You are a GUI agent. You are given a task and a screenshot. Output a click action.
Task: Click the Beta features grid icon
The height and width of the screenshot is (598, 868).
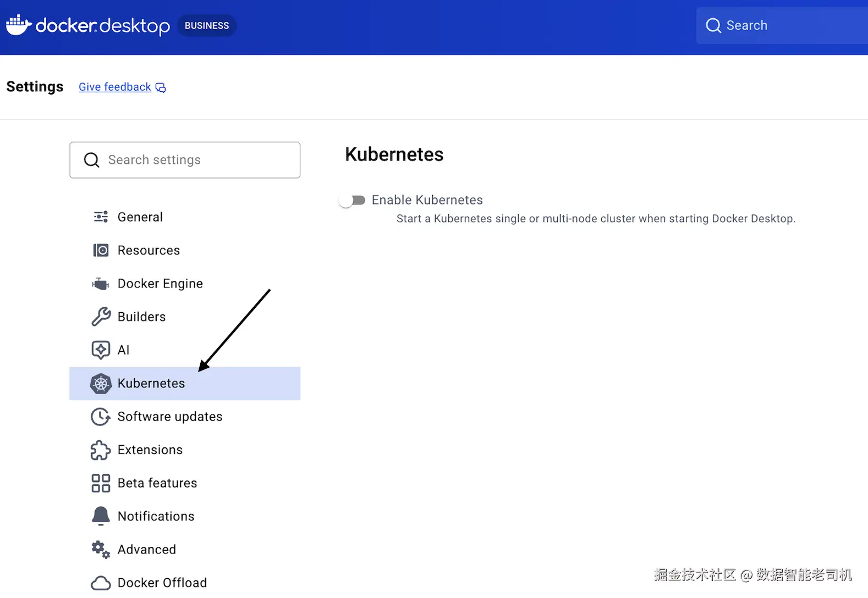(x=101, y=483)
